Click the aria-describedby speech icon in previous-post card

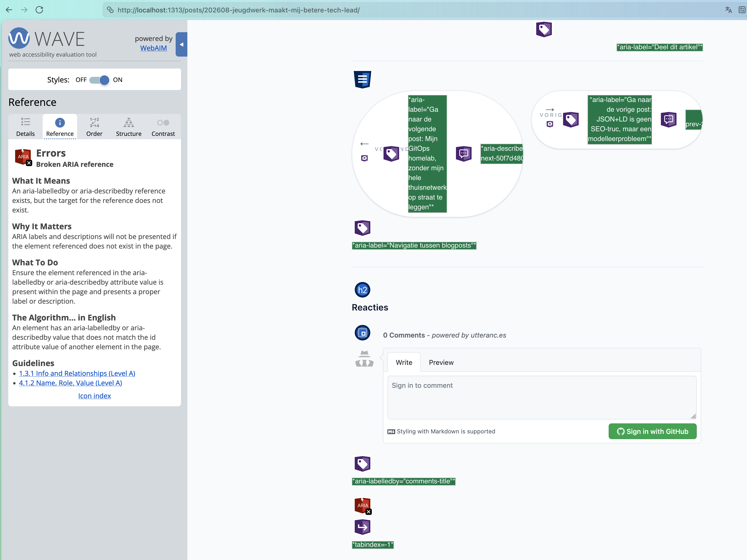pyautogui.click(x=668, y=119)
